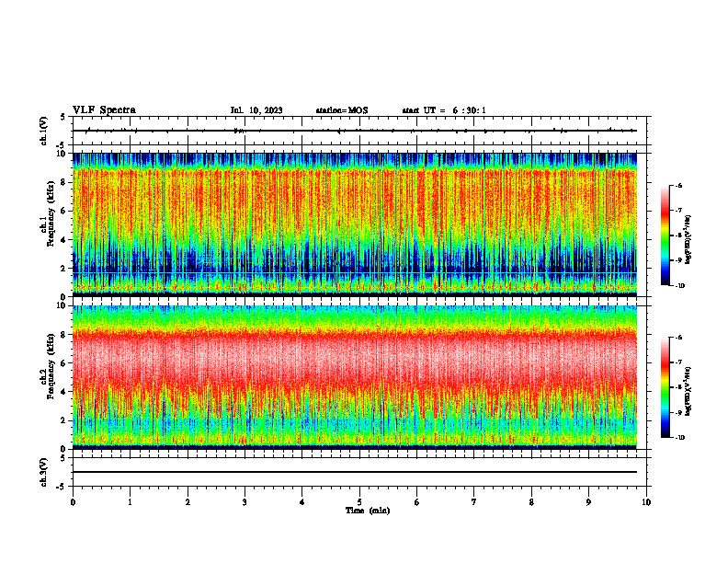Click the ch.2 spectrogram plot area
Image resolution: width=728 pixels, height=563 pixels.
pyautogui.click(x=354, y=377)
